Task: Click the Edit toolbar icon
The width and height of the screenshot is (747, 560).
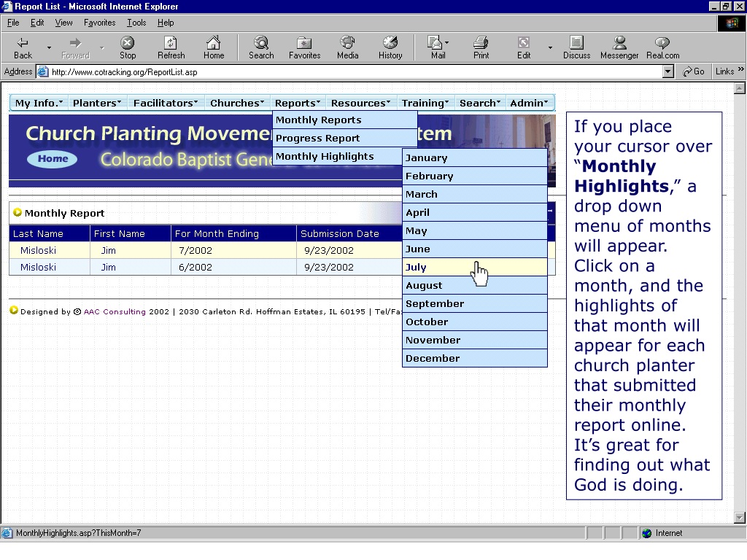Action: (x=524, y=47)
